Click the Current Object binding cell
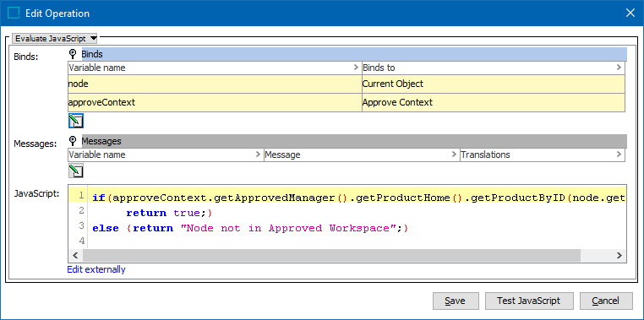Screen dimensions: 644x320 (x=494, y=84)
